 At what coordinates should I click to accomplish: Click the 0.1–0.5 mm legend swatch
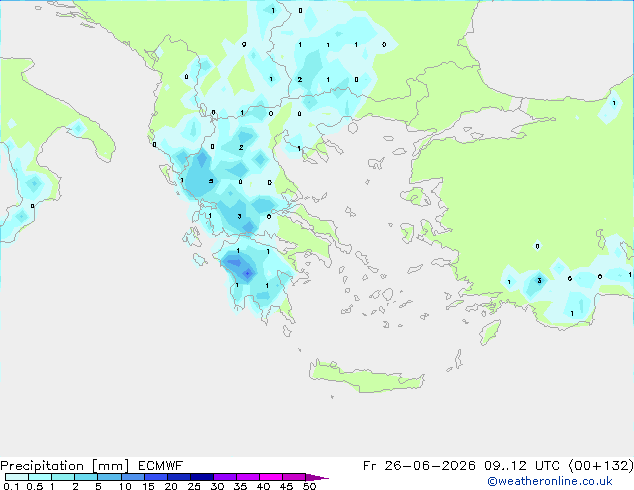click(x=17, y=477)
